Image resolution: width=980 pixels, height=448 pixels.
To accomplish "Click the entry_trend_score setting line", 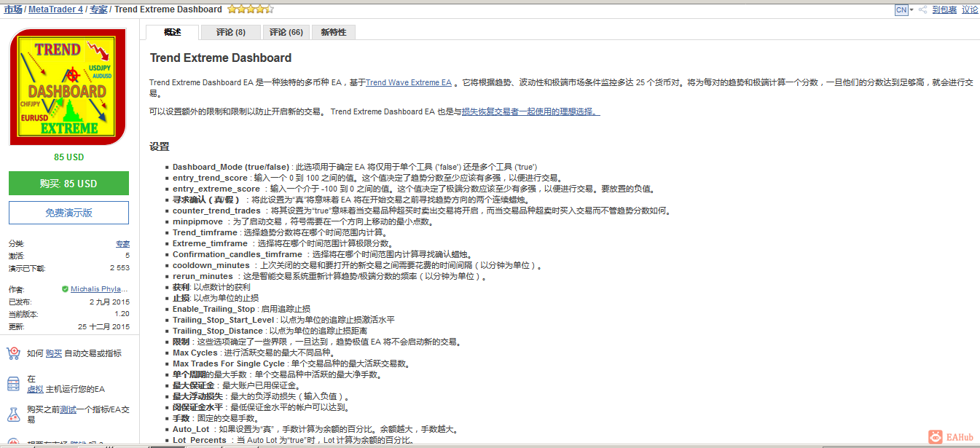I will [366, 178].
